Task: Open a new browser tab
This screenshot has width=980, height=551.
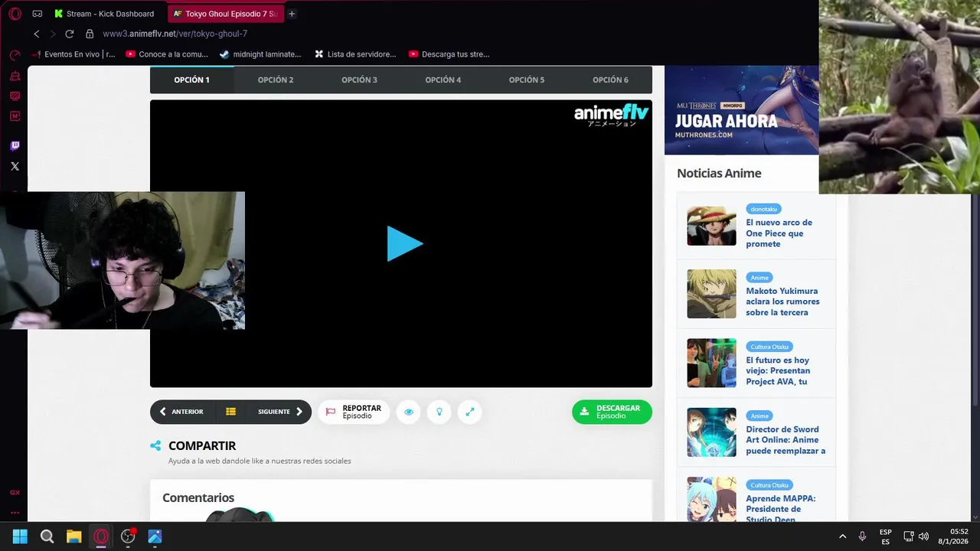Action: (292, 14)
